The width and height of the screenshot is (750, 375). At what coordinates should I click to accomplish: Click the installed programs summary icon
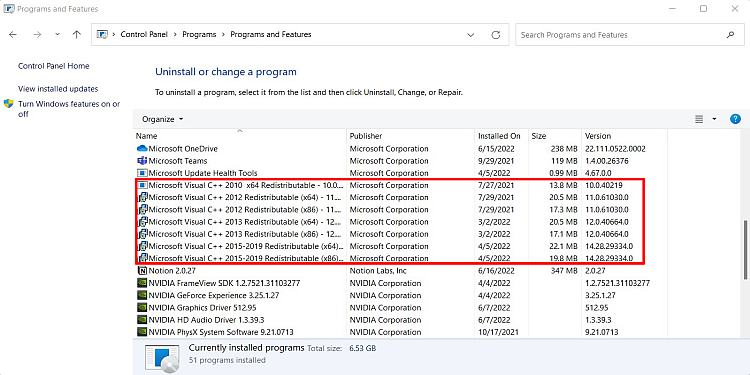[162, 358]
